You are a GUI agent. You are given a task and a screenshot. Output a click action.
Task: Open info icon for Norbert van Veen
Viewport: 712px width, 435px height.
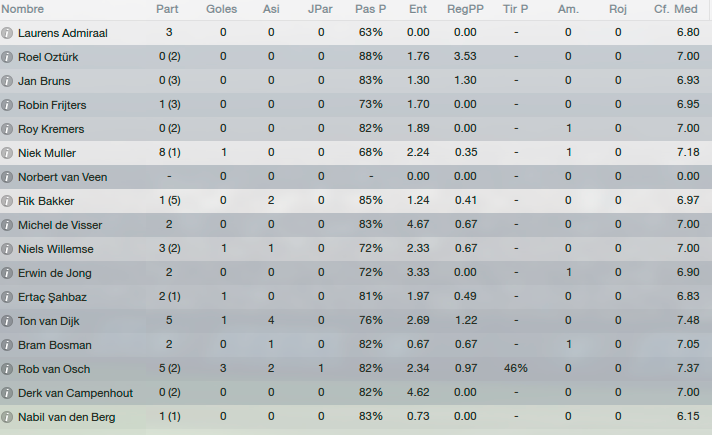pyautogui.click(x=6, y=177)
